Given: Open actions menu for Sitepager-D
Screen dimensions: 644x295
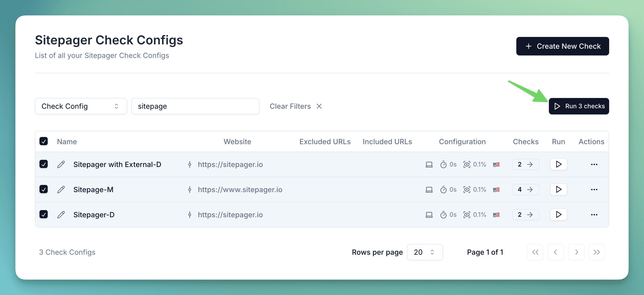Looking at the screenshot, I should pos(594,215).
